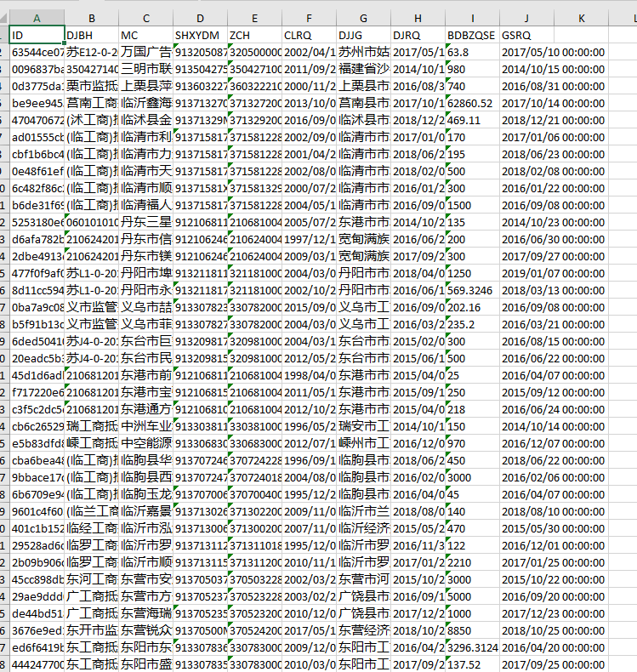This screenshot has height=672, width=637.
Task: Select the 苏E12-0-2 DJBH cell
Action: click(92, 52)
